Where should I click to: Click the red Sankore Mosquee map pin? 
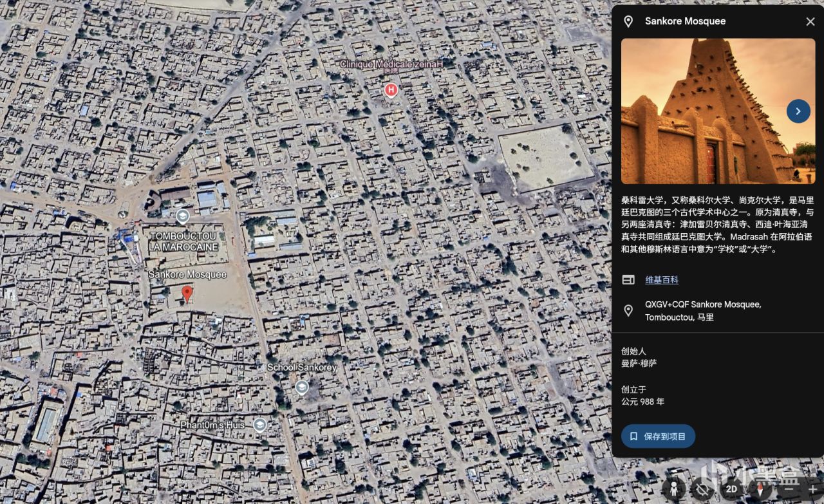tap(187, 294)
